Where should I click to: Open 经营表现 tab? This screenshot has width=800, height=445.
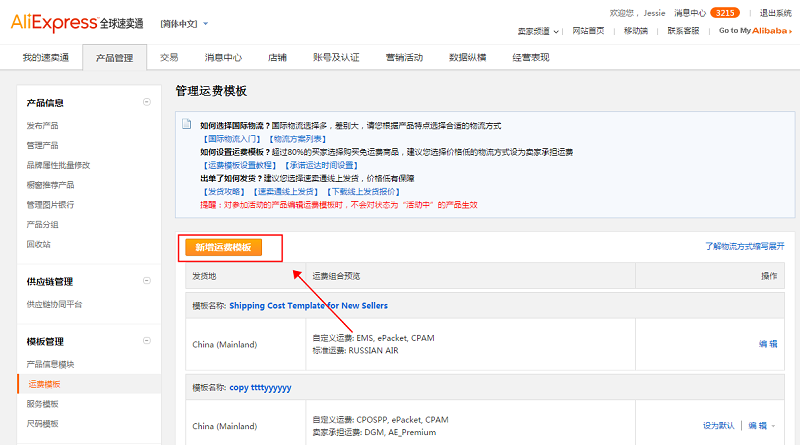point(531,57)
